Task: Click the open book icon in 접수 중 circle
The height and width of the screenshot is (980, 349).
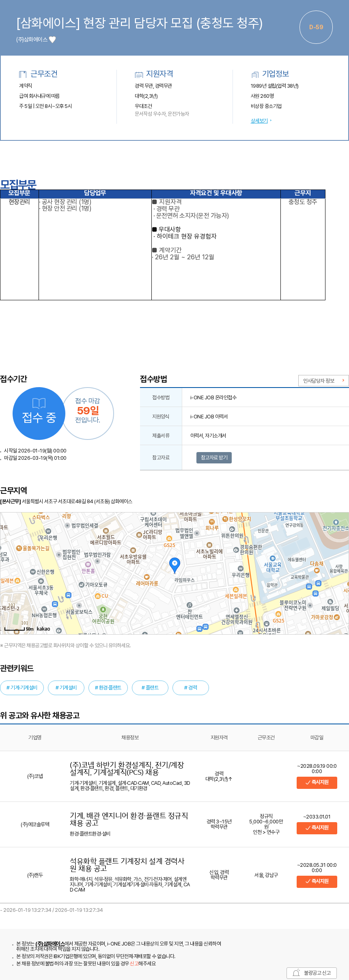Action: click(39, 403)
